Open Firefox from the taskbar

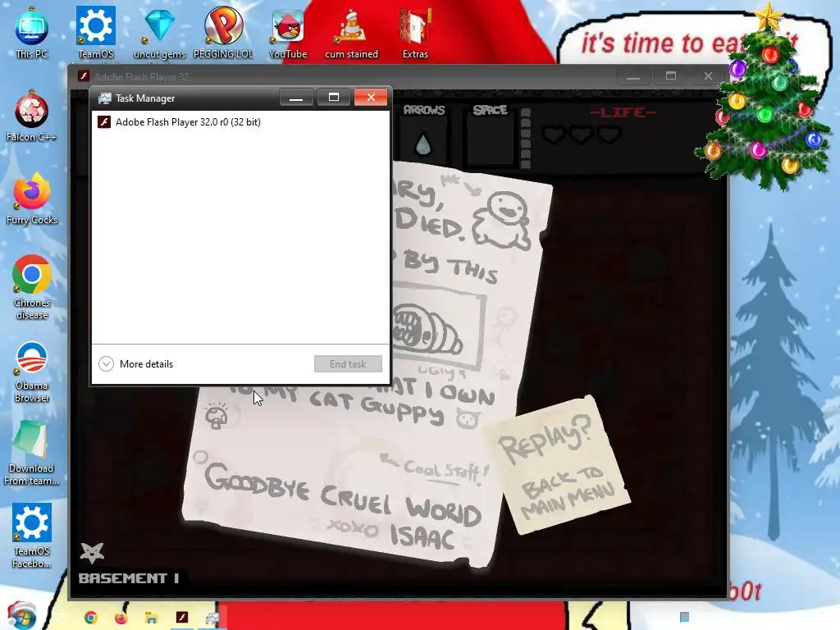(121, 618)
